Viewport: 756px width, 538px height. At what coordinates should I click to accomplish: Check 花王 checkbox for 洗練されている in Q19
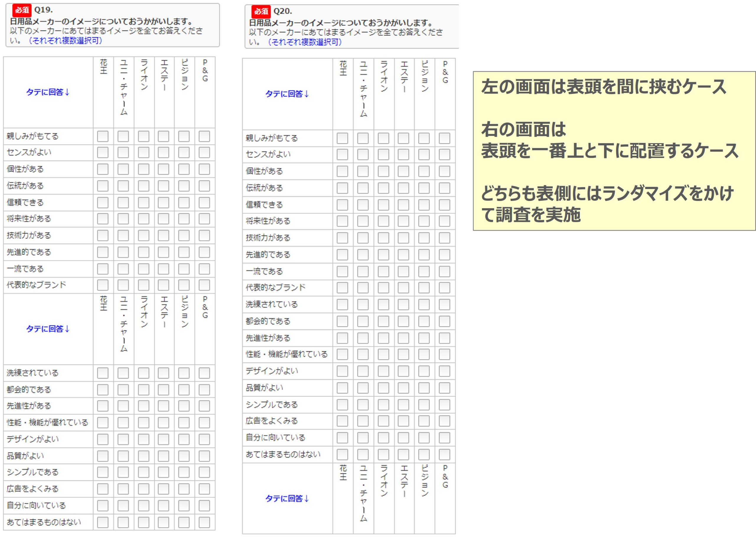coord(104,372)
